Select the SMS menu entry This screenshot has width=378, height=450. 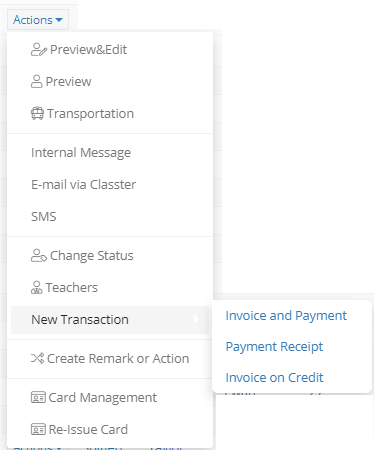pyautogui.click(x=44, y=217)
